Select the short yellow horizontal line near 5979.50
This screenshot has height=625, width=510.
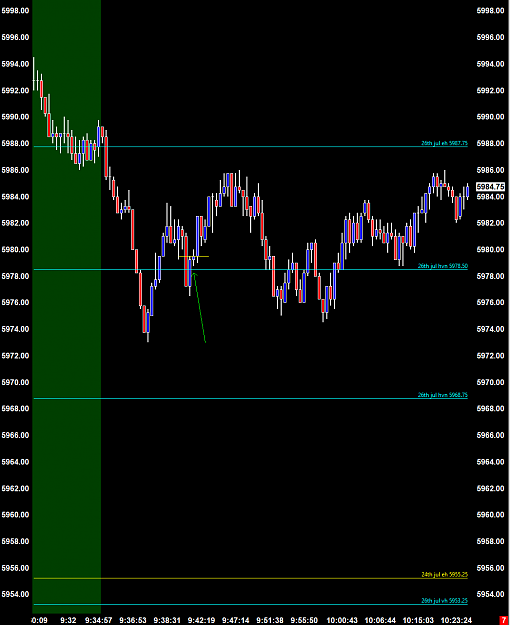coord(194,256)
